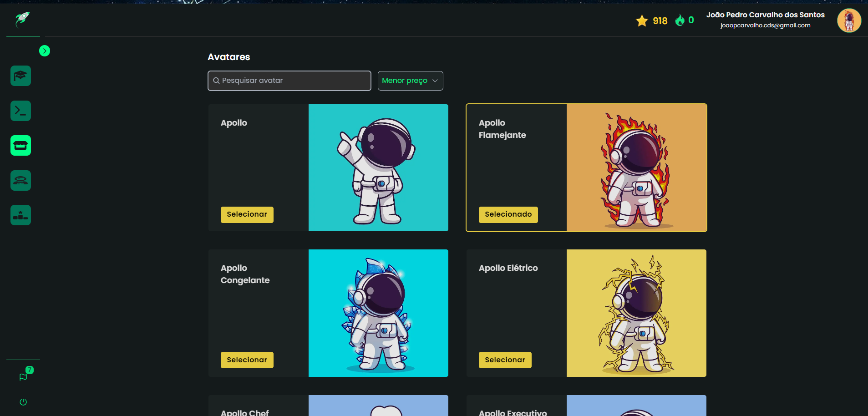Open the ranking podium icon

point(20,215)
